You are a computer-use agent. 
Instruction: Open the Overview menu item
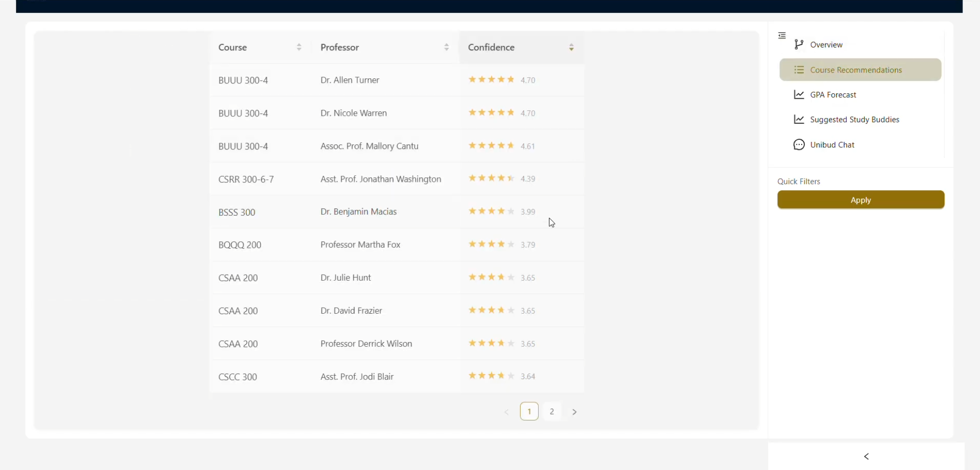pos(861,44)
